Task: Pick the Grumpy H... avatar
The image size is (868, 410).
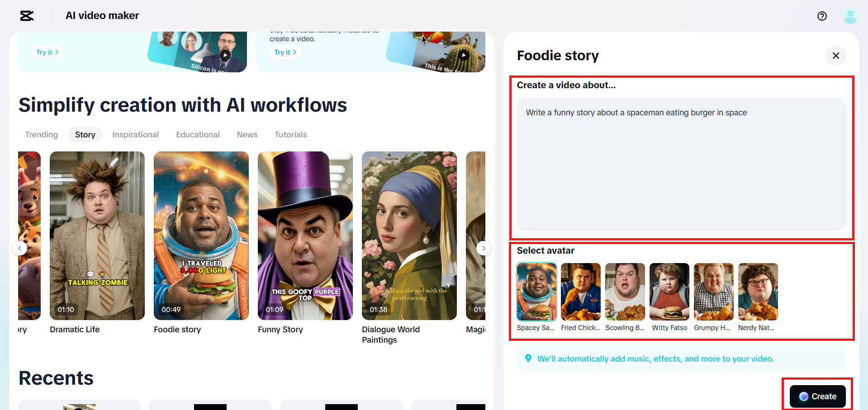Action: click(714, 292)
